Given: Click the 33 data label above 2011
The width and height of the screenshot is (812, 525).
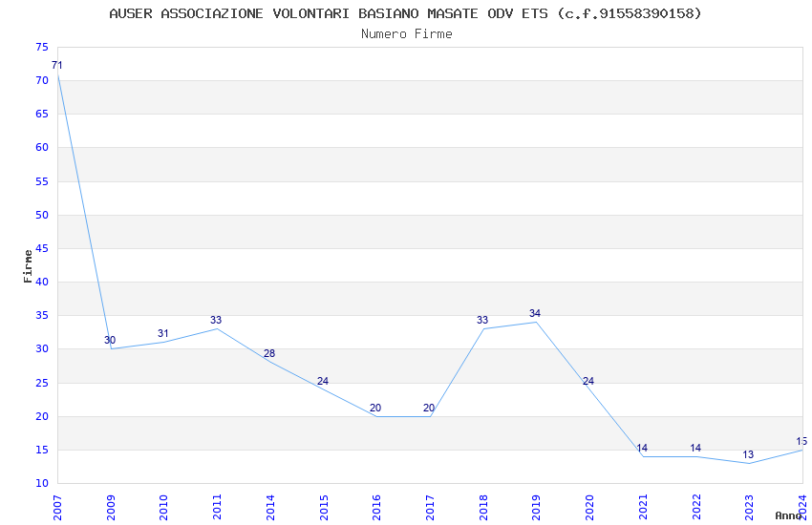Looking at the screenshot, I should coord(216,321).
